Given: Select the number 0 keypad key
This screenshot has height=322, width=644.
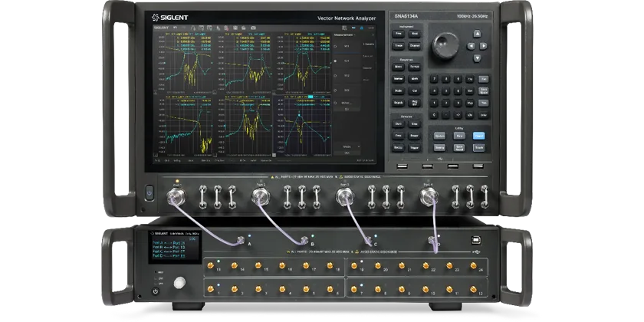Looking at the screenshot, I should pyautogui.click(x=434, y=115).
